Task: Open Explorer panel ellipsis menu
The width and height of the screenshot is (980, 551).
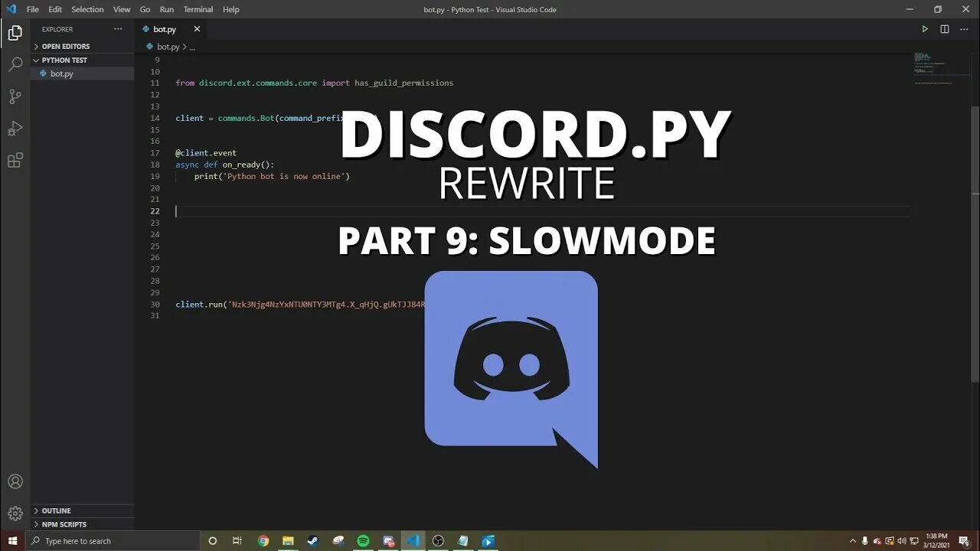Action: [118, 29]
